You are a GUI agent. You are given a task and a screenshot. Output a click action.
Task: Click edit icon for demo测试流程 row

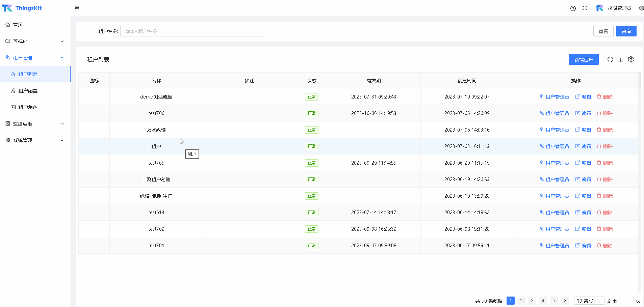[x=577, y=97]
